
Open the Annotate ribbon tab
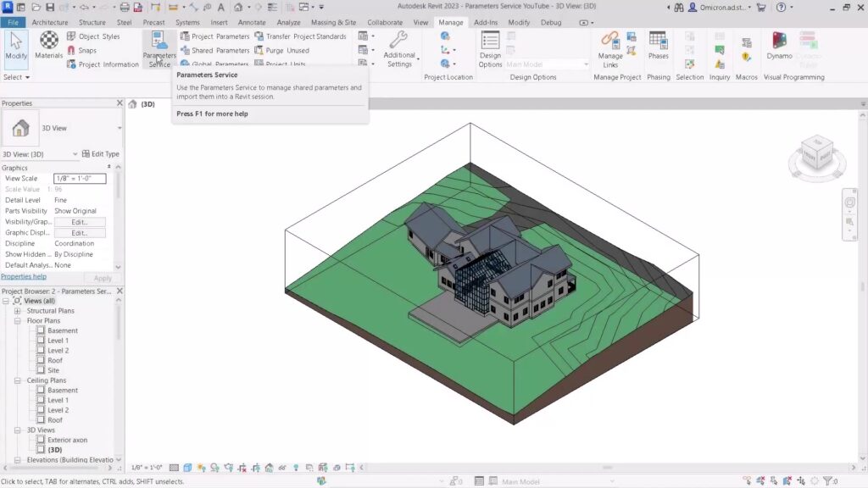point(252,22)
